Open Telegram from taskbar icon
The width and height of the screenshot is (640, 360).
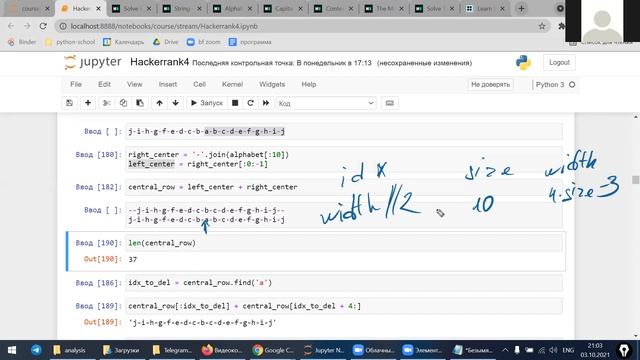tap(36, 350)
